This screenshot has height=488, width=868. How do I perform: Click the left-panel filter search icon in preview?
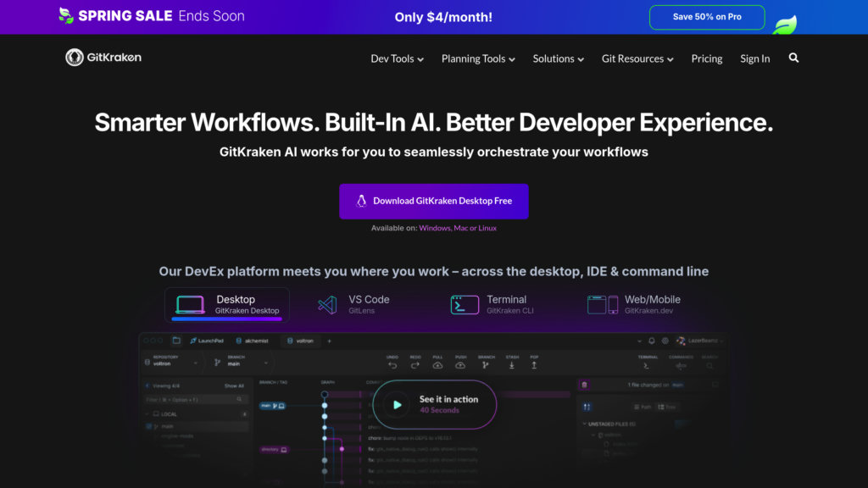click(239, 399)
